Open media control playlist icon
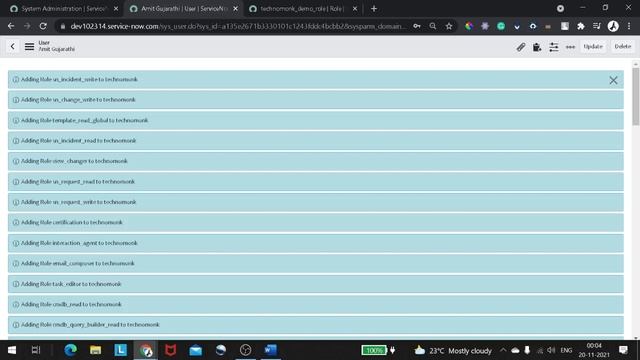Viewport: 640px width, 360px height. [x=597, y=26]
